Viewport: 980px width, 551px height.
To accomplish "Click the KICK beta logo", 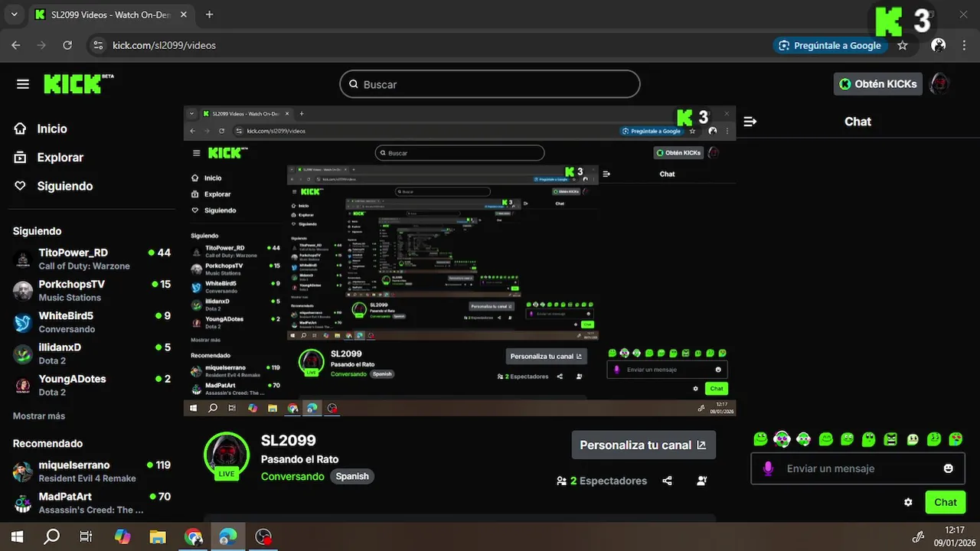I will click(78, 83).
